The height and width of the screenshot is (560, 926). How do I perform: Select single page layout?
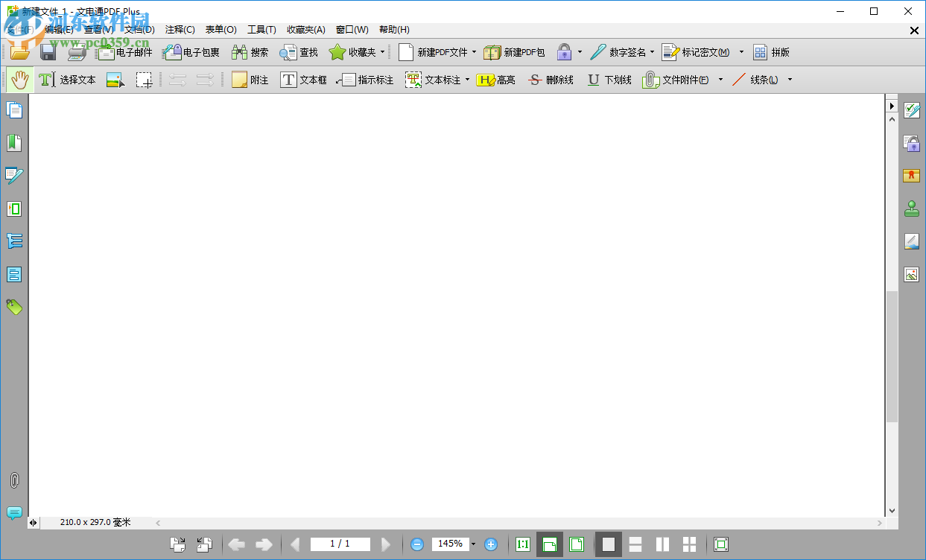pos(608,544)
